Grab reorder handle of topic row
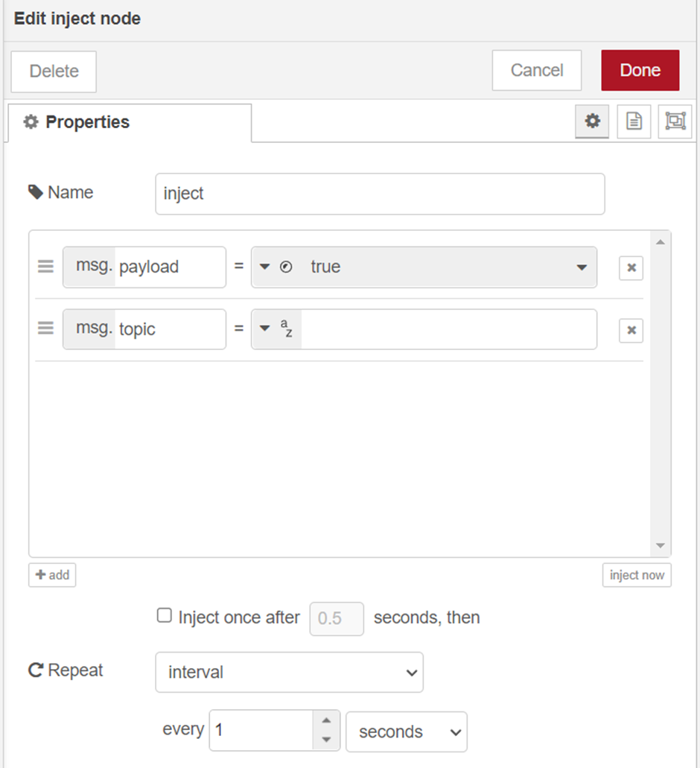 [45, 328]
